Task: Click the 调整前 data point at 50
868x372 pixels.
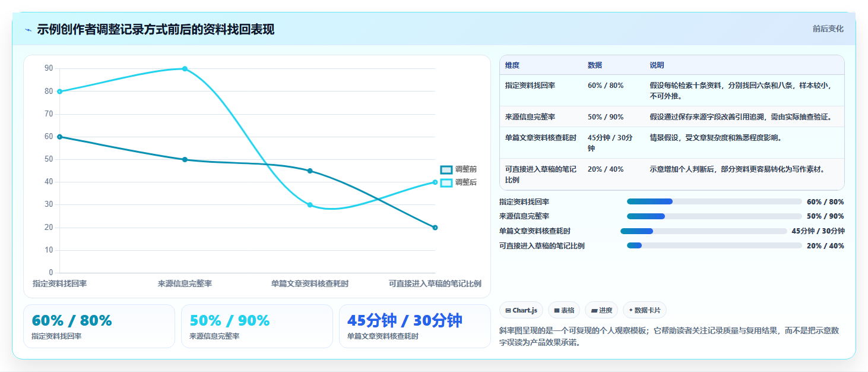Action: 185,159
